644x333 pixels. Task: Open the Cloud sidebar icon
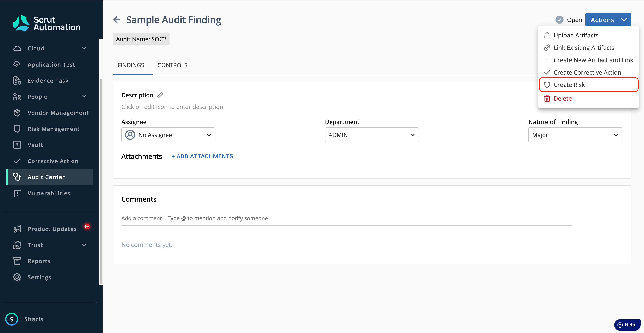[17, 48]
